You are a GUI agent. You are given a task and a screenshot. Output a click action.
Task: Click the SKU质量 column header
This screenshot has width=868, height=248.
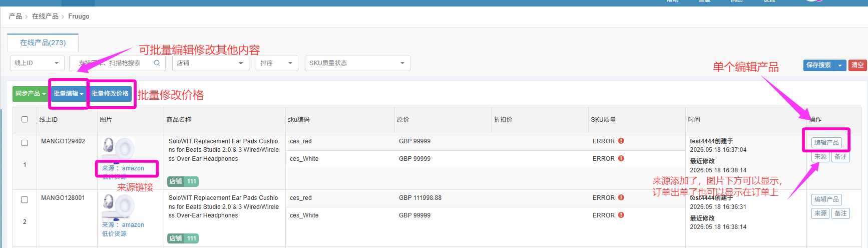point(603,120)
